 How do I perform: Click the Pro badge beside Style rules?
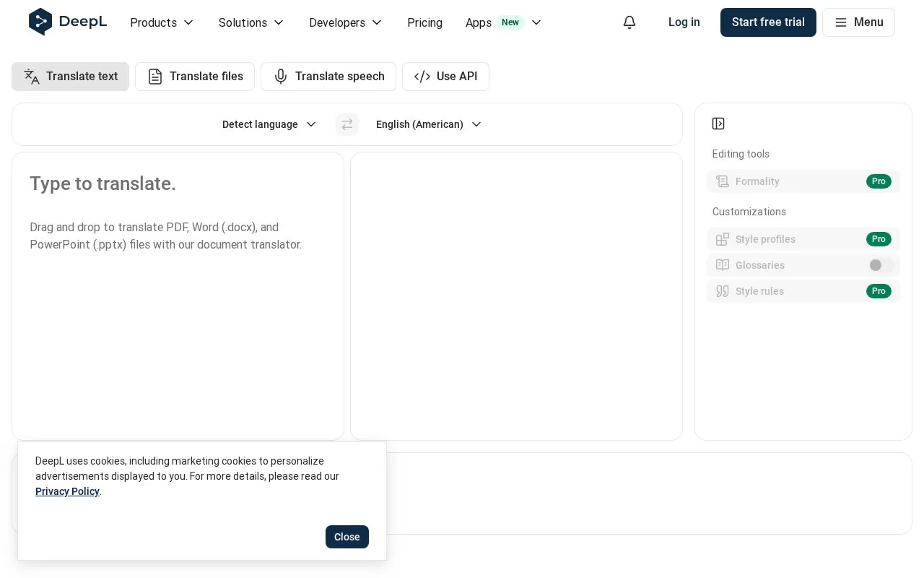click(x=879, y=291)
